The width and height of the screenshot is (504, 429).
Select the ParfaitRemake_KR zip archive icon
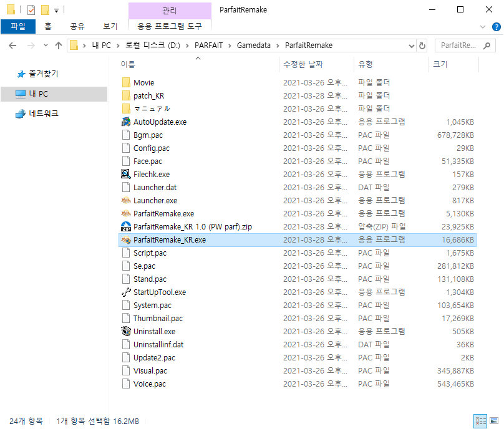click(126, 226)
